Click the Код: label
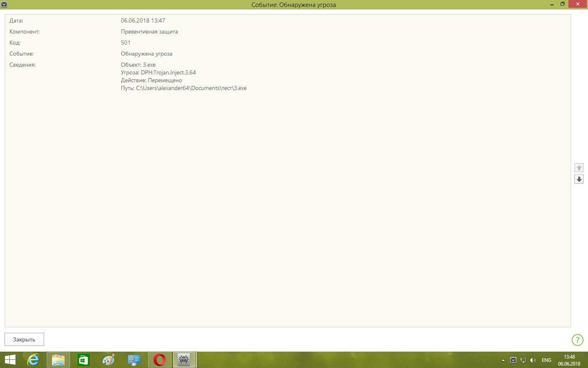The image size is (588, 368). point(15,43)
